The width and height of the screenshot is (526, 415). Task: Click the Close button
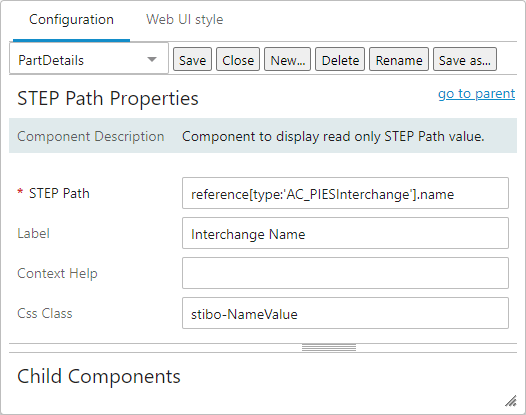coord(238,59)
